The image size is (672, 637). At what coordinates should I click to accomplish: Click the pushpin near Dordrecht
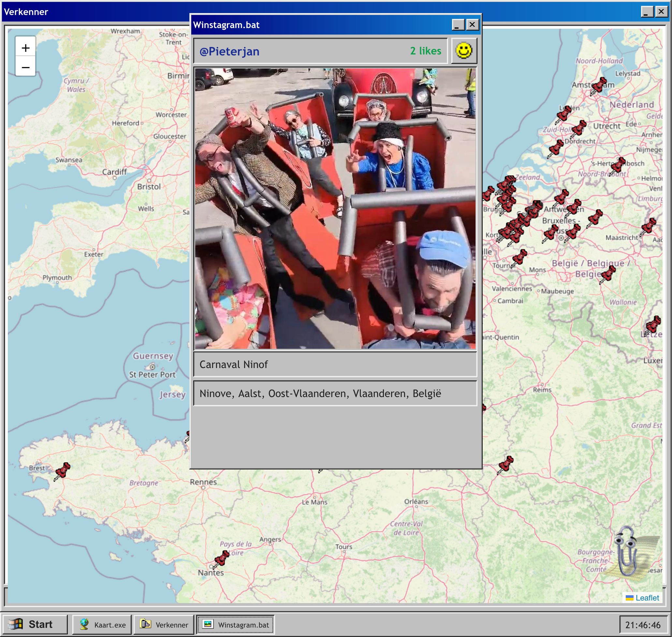point(556,148)
